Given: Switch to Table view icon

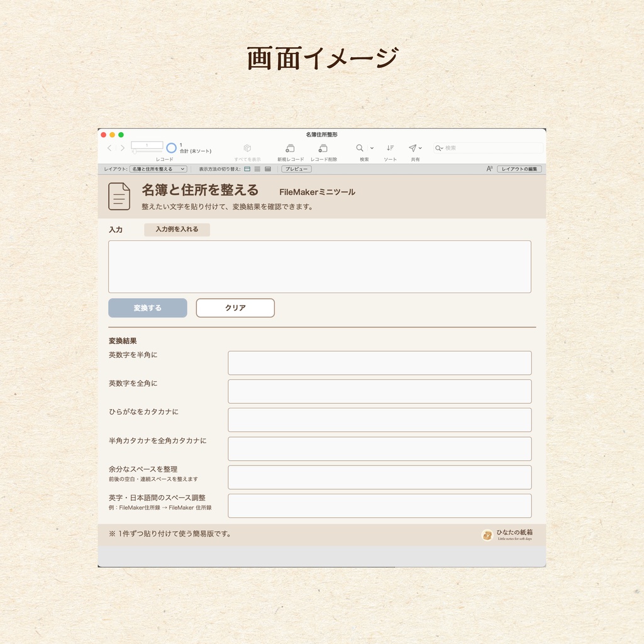Looking at the screenshot, I should (268, 169).
